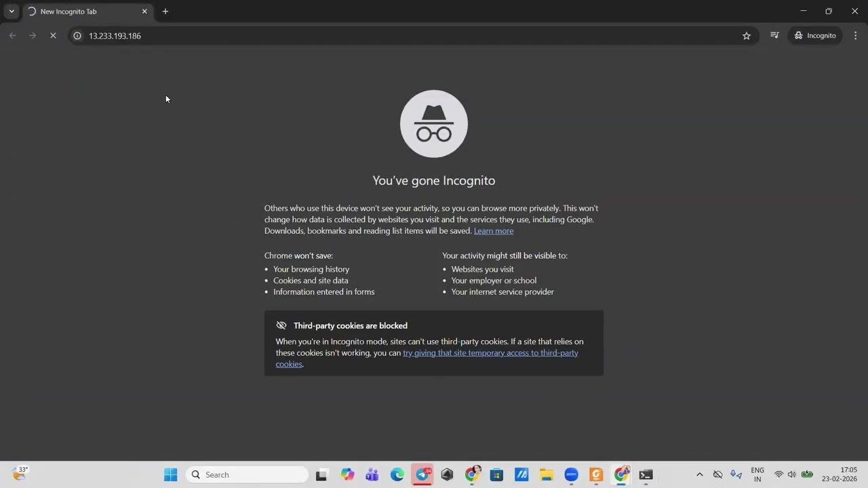Open the weather widget showing 33°
Viewport: 868px width, 488px height.
[x=20, y=474]
